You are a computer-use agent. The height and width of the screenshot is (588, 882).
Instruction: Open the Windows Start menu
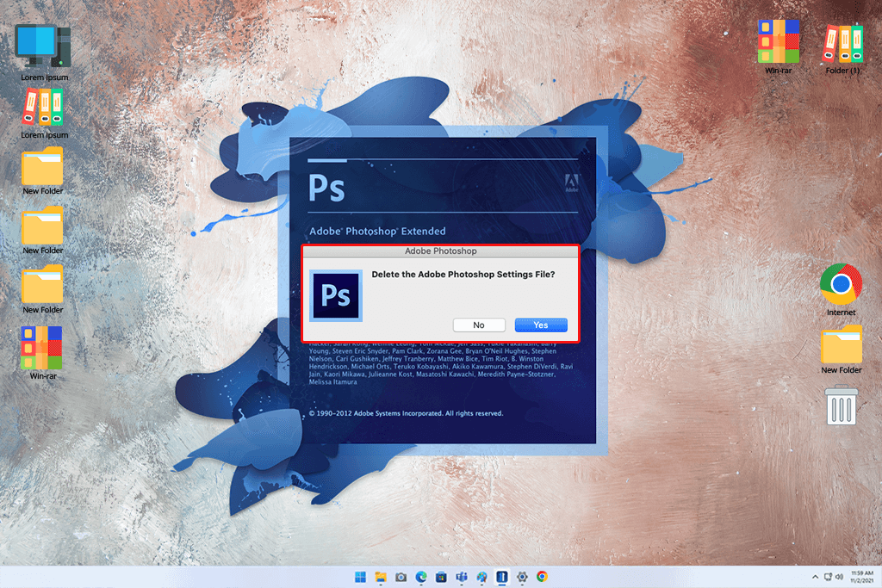tap(361, 577)
